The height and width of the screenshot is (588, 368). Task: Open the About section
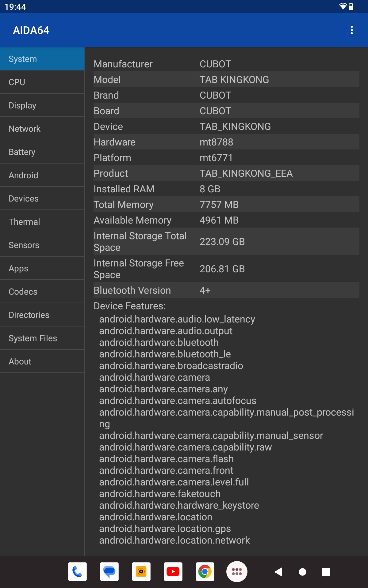(x=42, y=361)
